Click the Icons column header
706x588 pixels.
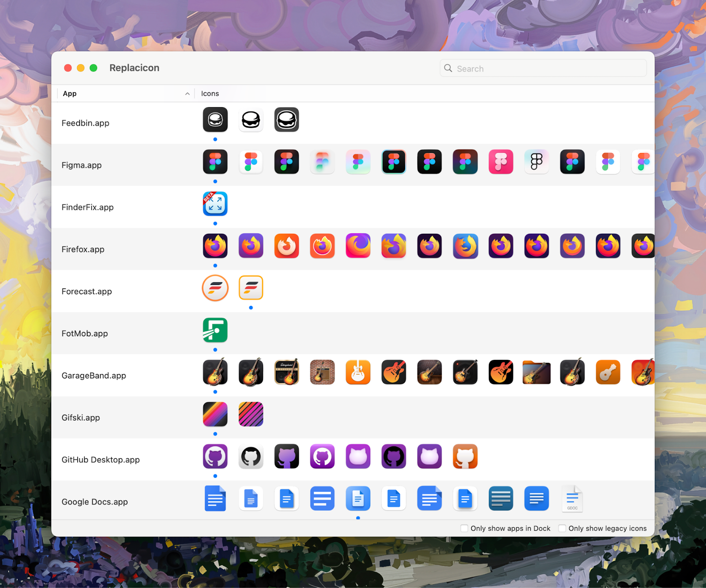(210, 94)
